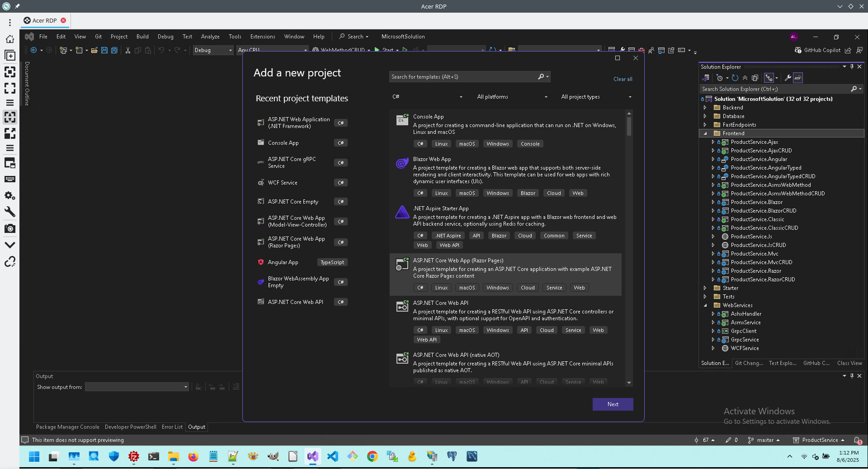Click the Clear all link
The image size is (868, 469).
[623, 79]
